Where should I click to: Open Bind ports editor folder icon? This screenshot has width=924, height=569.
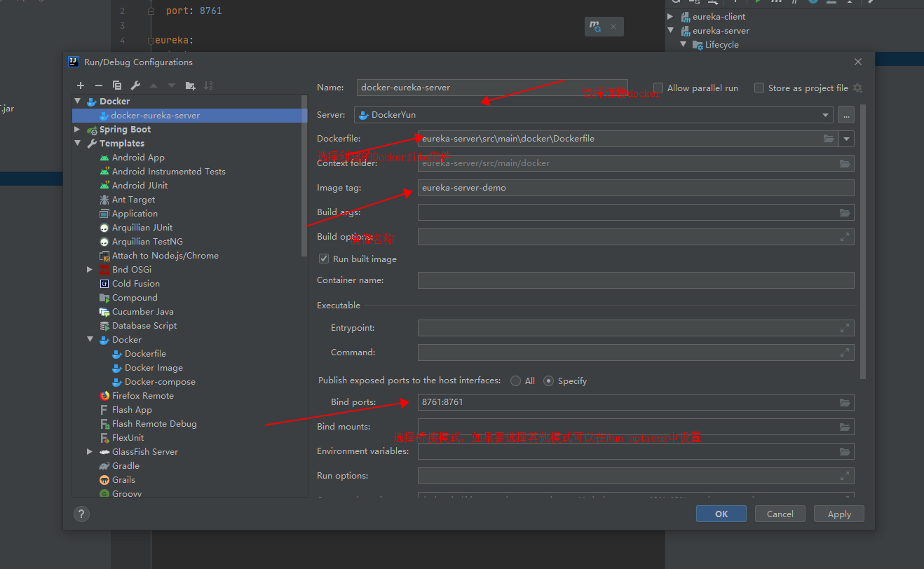pyautogui.click(x=845, y=402)
